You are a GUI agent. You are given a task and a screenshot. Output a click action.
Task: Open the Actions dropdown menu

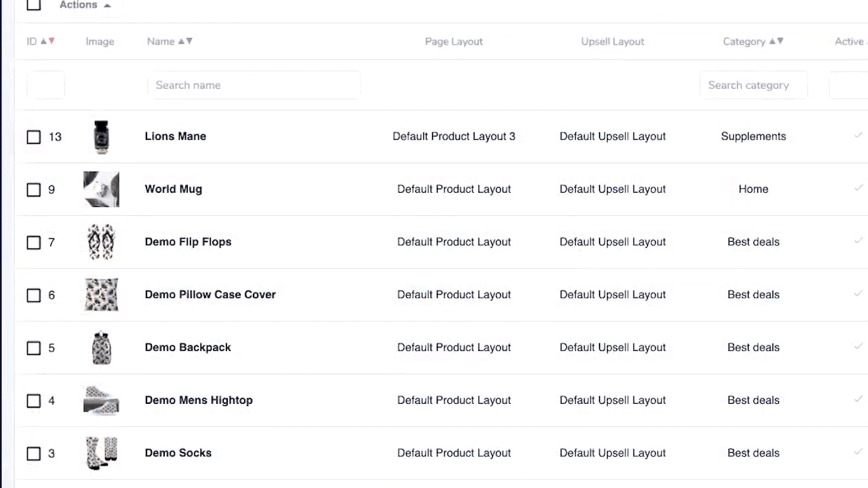(85, 5)
